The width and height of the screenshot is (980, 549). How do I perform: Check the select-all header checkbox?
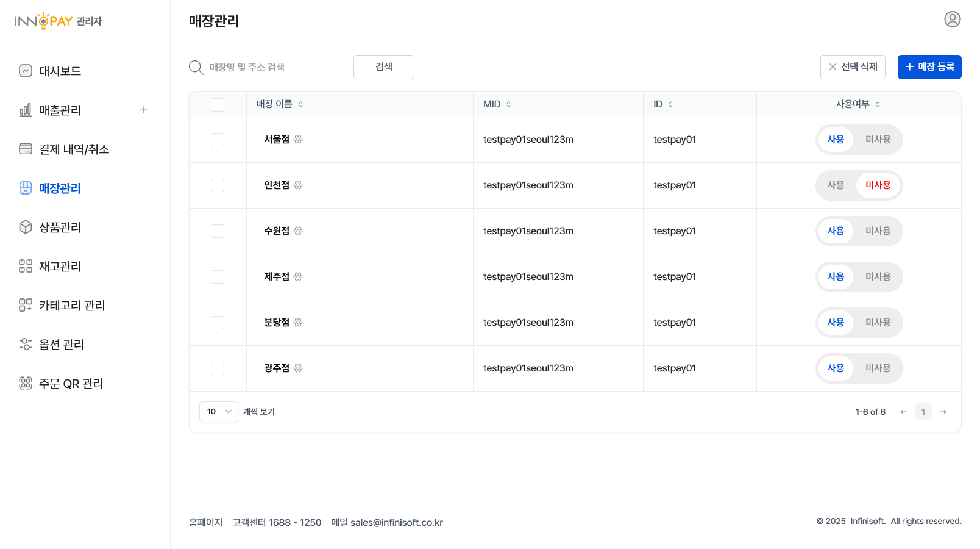point(218,105)
